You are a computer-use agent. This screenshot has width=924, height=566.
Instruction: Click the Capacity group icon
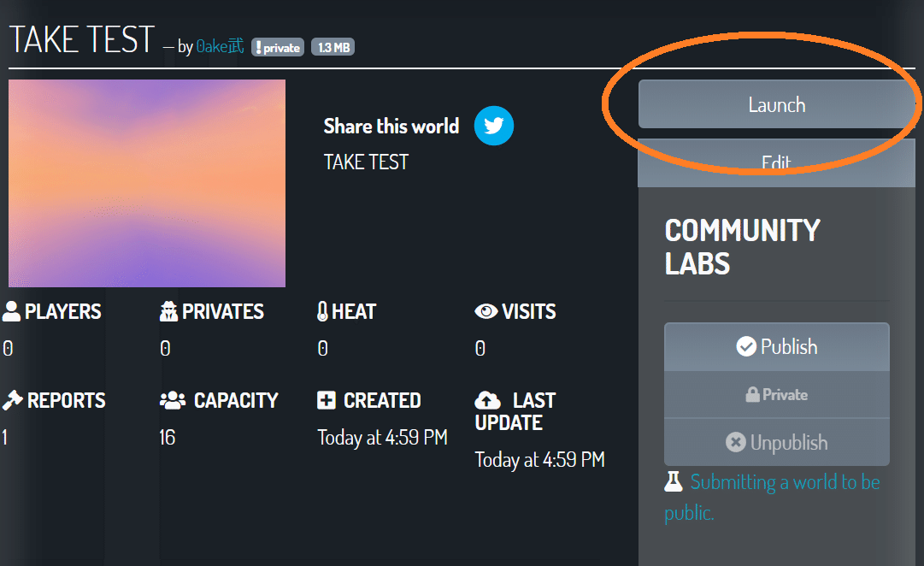173,400
